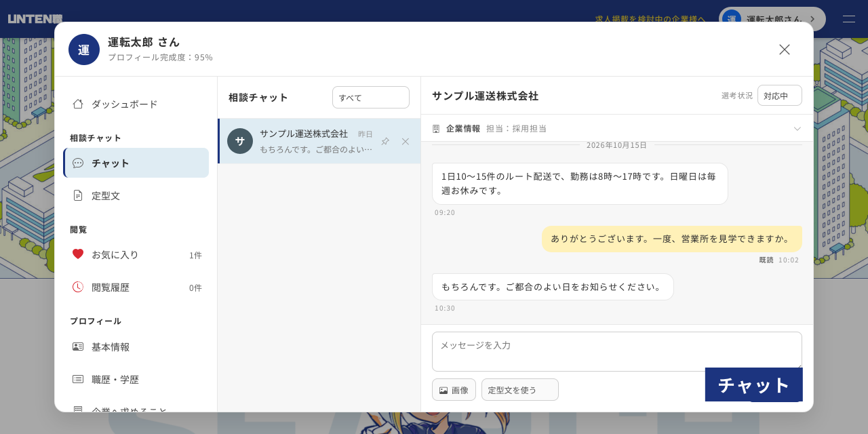Click the 運転太郎 さん name heading
The width and height of the screenshot is (868, 434).
[x=144, y=41]
